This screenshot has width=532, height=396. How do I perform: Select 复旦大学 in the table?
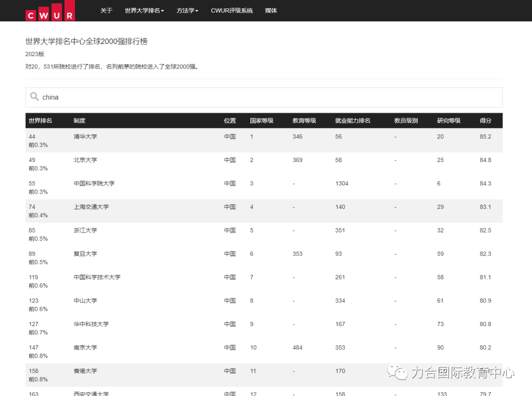(x=85, y=254)
